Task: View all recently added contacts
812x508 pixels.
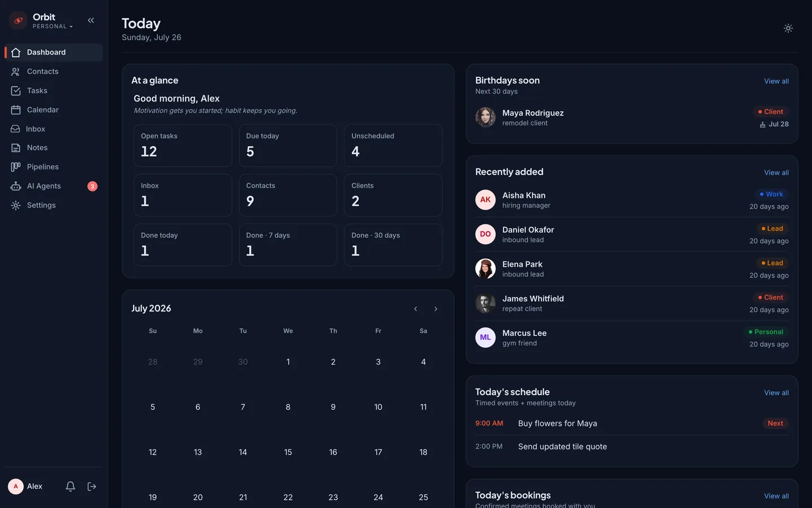Action: point(776,173)
